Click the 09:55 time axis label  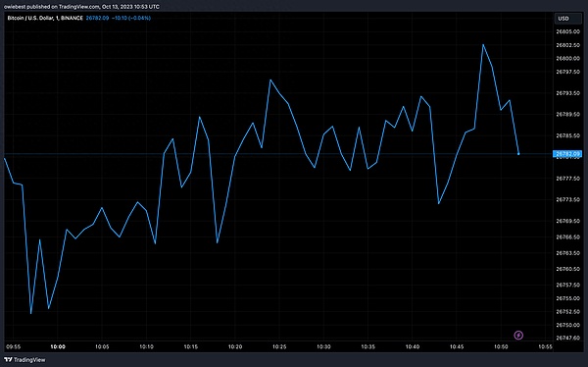(13, 346)
